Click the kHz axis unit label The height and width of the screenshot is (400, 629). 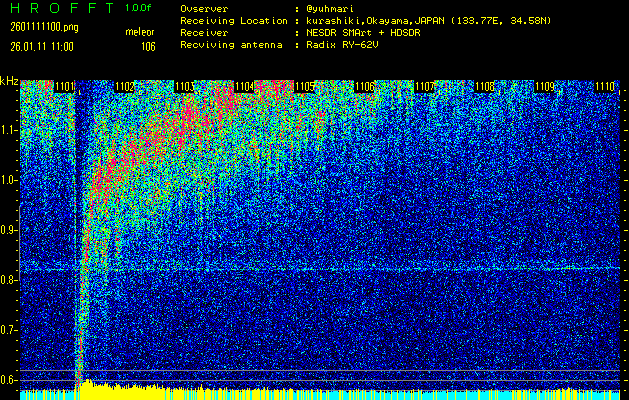pyautogui.click(x=9, y=81)
